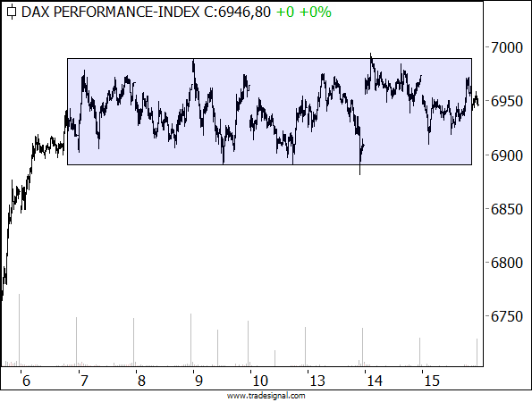Click the 6800 price axis label
The height and width of the screenshot is (402, 532).
(x=507, y=263)
